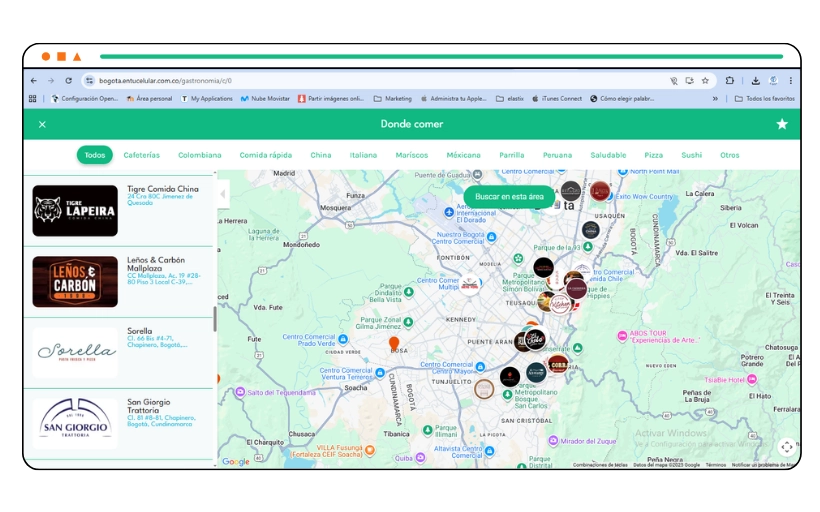
Task: Open the elastix bookmarks folder
Action: [x=510, y=98]
